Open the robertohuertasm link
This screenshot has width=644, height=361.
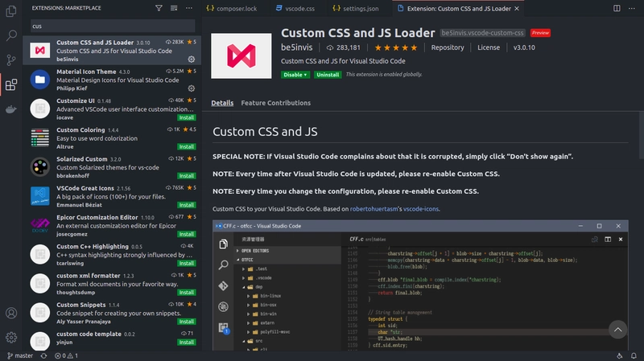tap(374, 209)
